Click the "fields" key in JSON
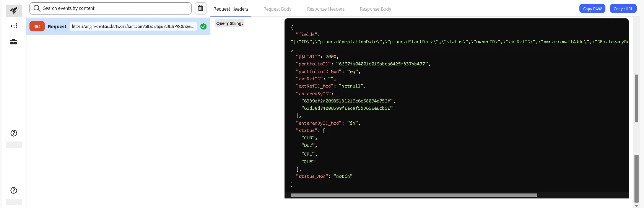Viewport: 644px width, 208px height. tap(307, 34)
